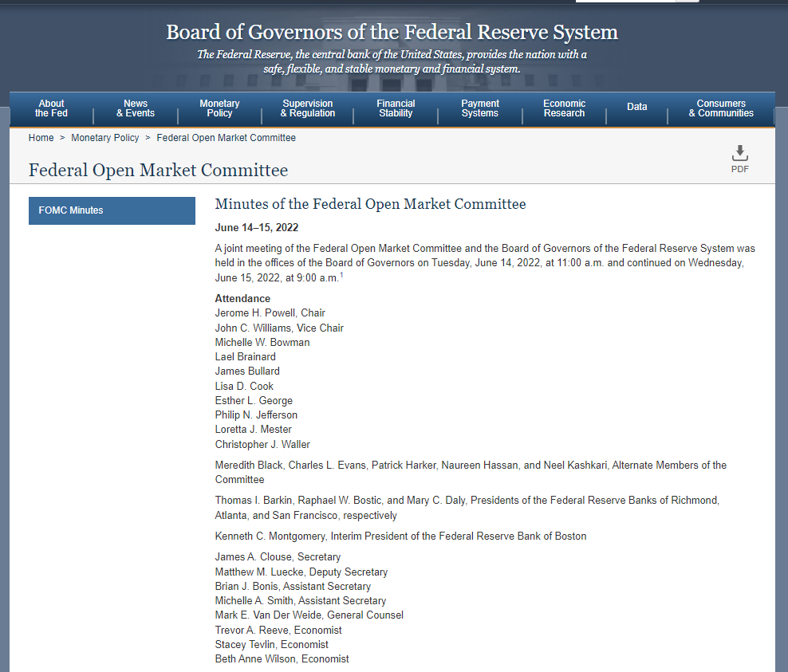The width and height of the screenshot is (788, 672).
Task: Open the News & Events menu
Action: point(136,108)
